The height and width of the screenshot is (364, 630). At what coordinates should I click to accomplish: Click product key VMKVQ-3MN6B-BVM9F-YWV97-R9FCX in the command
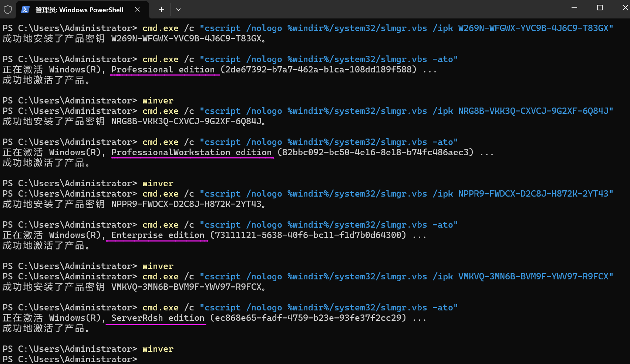tap(533, 276)
